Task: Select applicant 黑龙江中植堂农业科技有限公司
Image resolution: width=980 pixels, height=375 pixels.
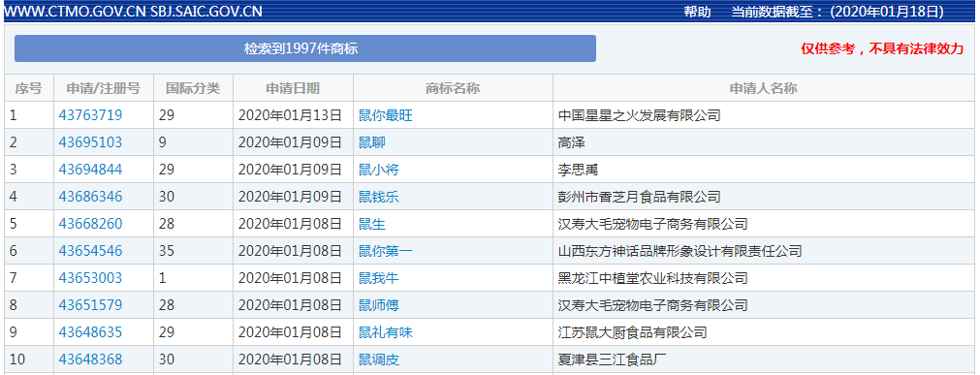Action: (652, 278)
